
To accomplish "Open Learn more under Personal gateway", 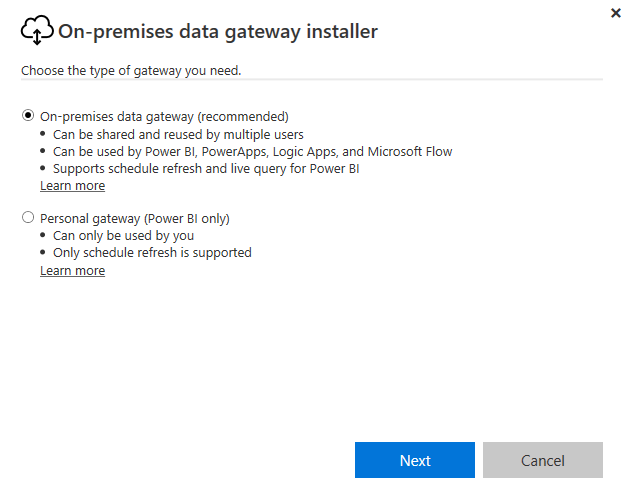I will 72,271.
